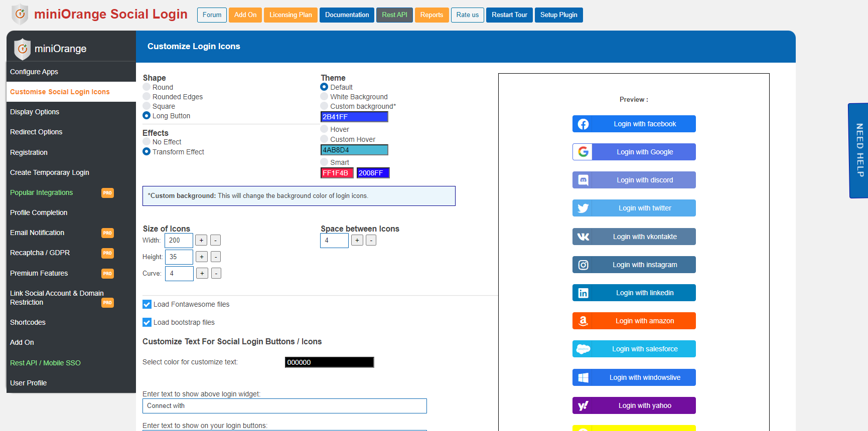Open the NEED HELP side tab

tap(859, 150)
